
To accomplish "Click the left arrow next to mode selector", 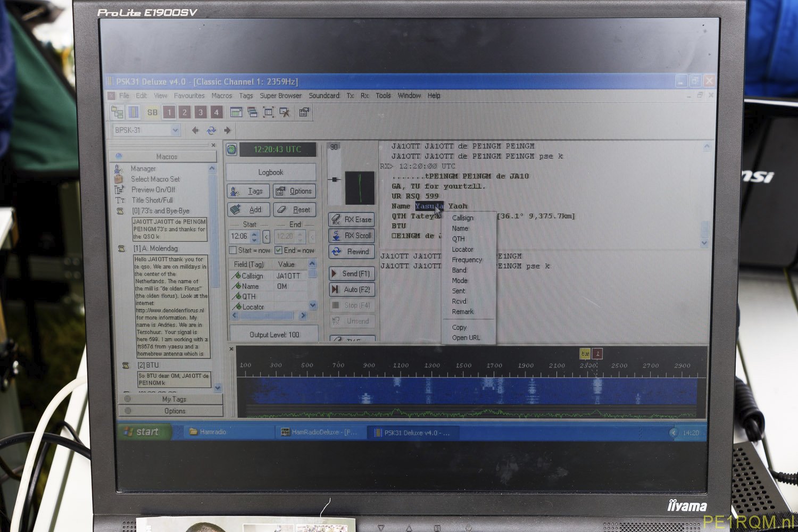I will point(195,130).
